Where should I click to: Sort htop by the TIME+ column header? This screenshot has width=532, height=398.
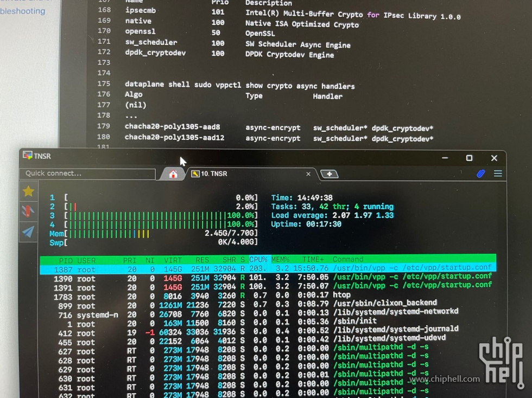point(313,260)
